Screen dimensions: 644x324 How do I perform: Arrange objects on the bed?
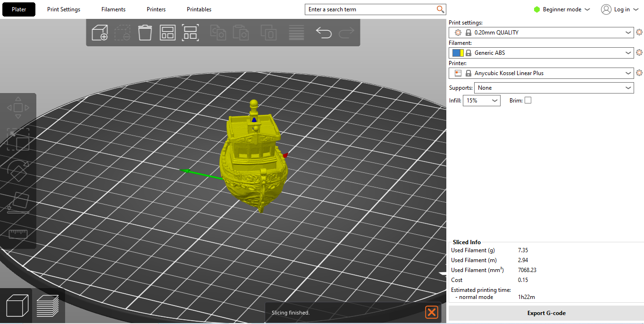(x=167, y=33)
